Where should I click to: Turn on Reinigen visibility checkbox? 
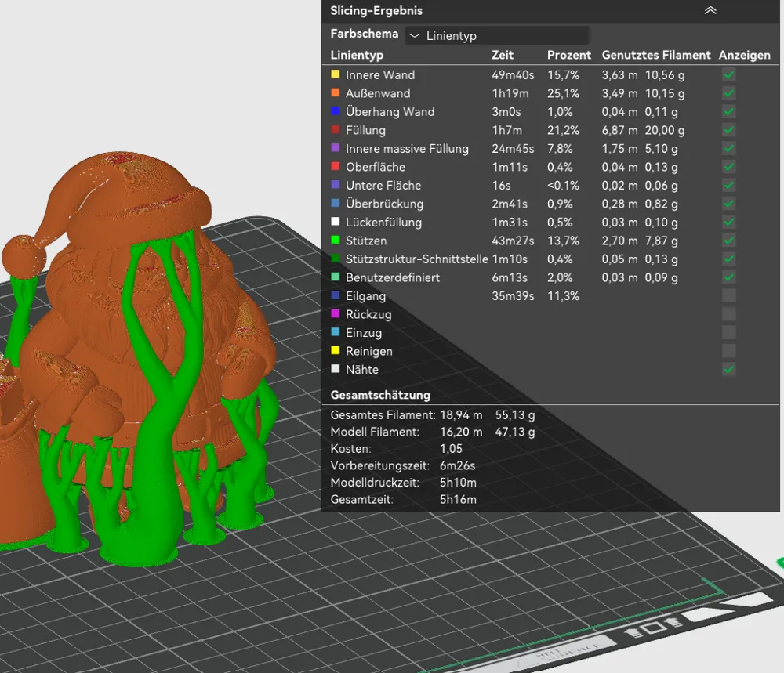click(729, 351)
